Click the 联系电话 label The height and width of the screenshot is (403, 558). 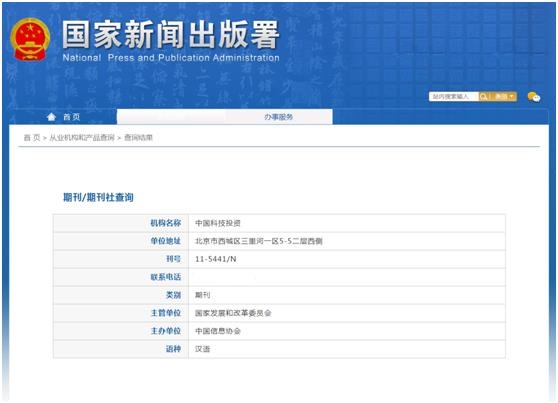point(165,277)
